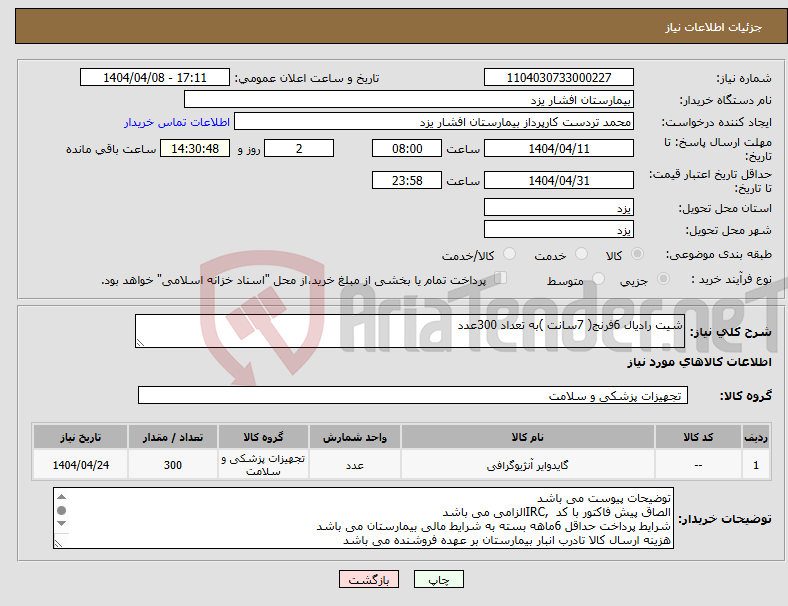Click the اطلاعات کالاهای مورد نیاز heading

click(699, 362)
